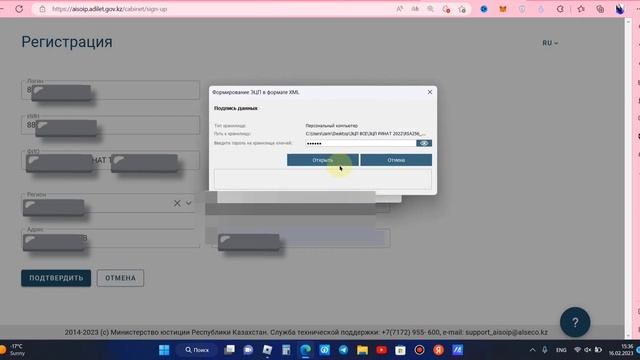Open the Yandex browser icon on taskbar
640x360 pixels.
[438, 350]
